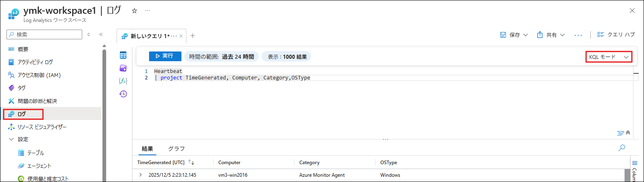Image resolution: width=644 pixels, height=182 pixels.
Task: Click the Azure Monitor Agent cell
Action: [322, 175]
